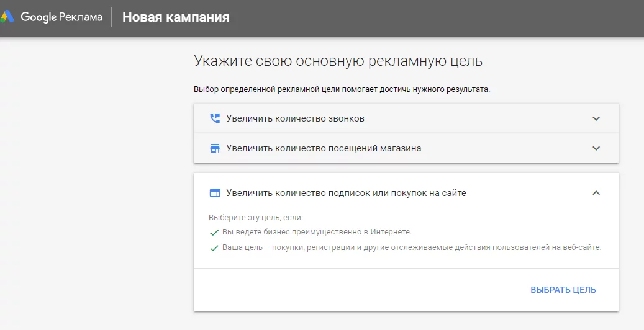Image resolution: width=644 pixels, height=330 pixels.
Task: Click the line 'Вы ведете бизнес преимущественно в Интернете.'
Action: (x=317, y=232)
